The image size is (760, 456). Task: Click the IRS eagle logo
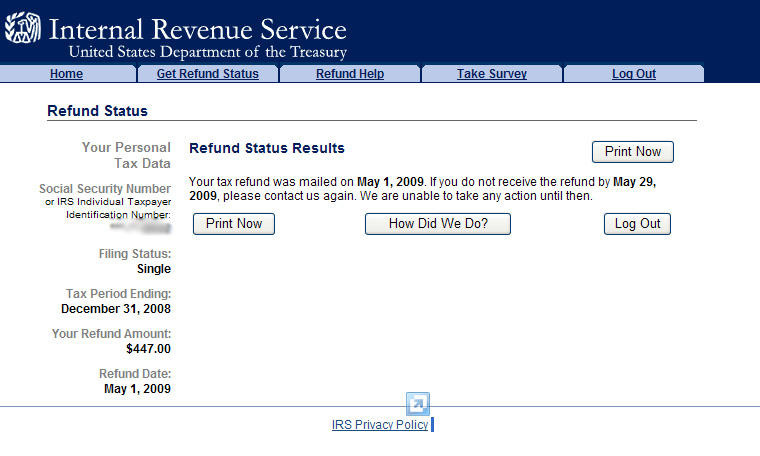[x=23, y=28]
